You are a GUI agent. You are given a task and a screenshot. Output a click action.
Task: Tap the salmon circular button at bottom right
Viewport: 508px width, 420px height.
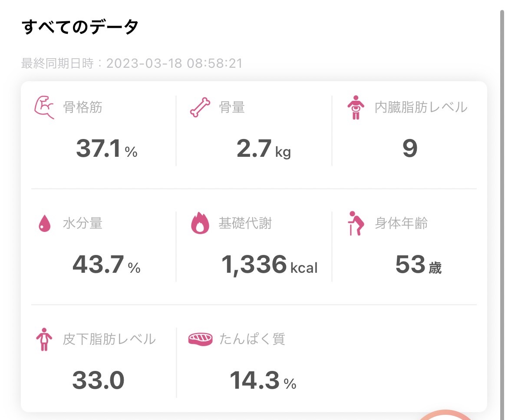tap(445, 415)
